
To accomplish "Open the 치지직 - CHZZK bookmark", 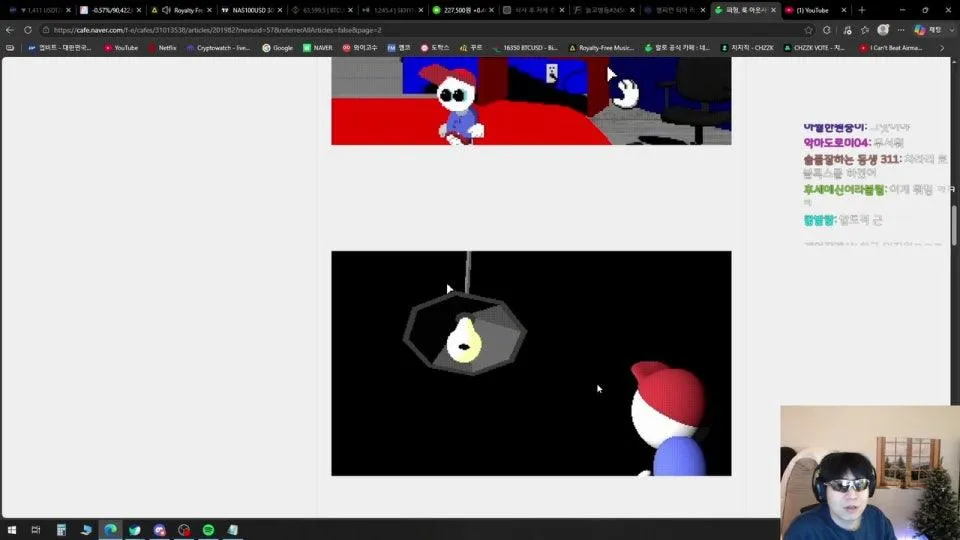I will point(747,48).
